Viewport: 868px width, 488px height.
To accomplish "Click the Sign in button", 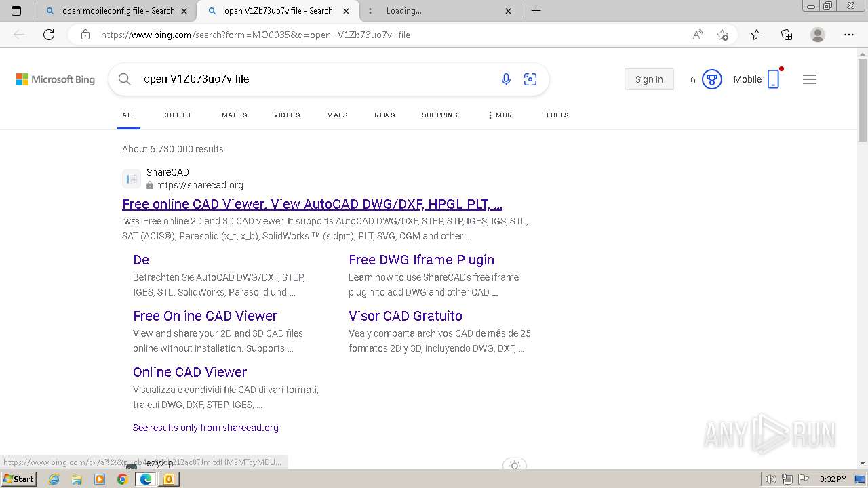I will pos(649,79).
